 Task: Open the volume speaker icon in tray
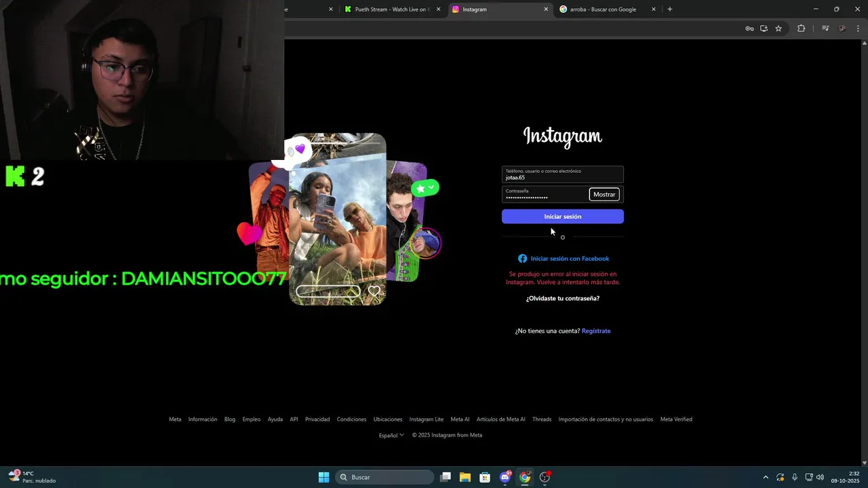pyautogui.click(x=820, y=477)
